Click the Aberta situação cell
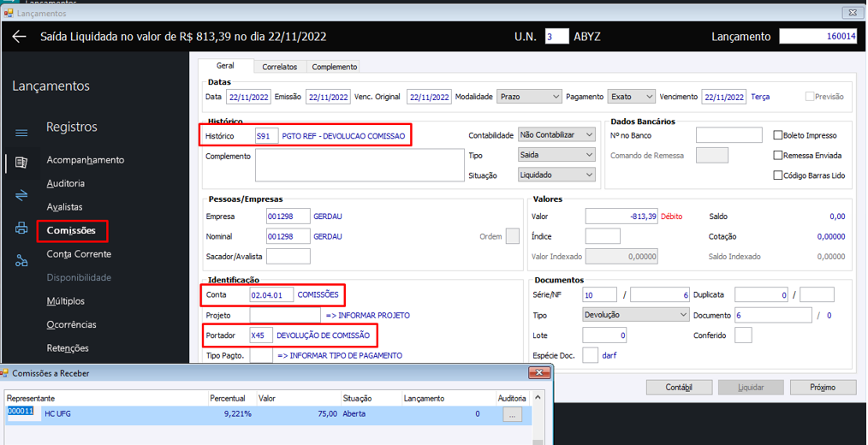 (354, 414)
